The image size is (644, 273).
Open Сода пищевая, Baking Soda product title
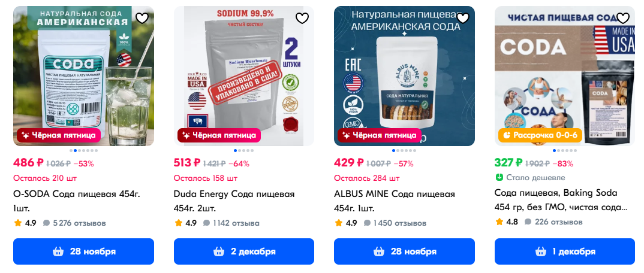click(561, 200)
